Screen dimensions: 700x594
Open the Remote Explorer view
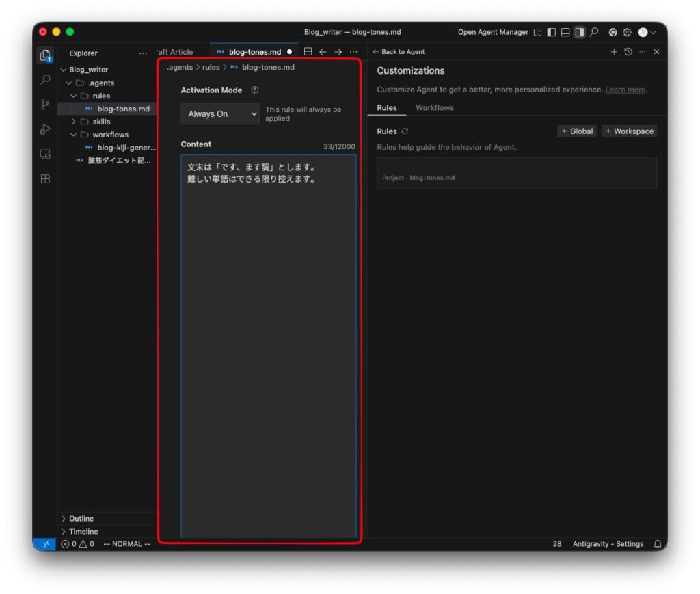click(45, 154)
